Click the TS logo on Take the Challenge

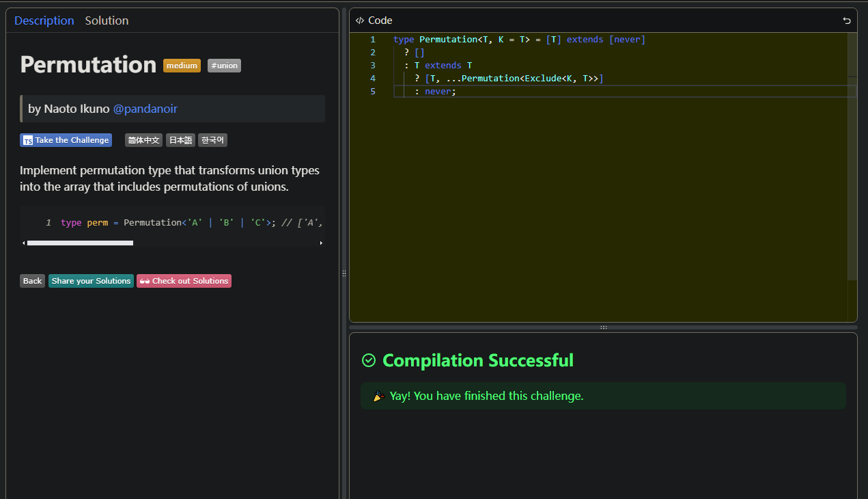(x=28, y=140)
